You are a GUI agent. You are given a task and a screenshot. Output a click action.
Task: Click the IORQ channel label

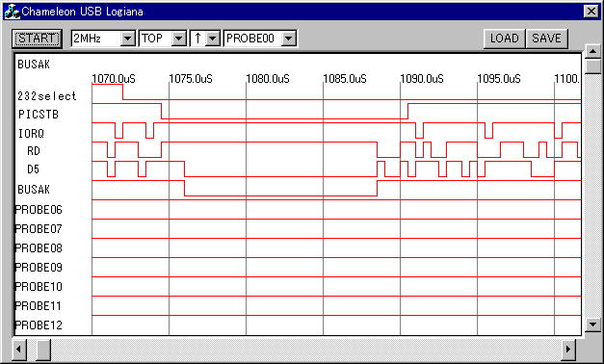point(31,134)
